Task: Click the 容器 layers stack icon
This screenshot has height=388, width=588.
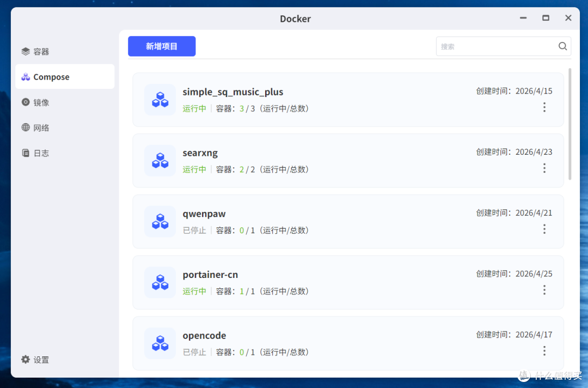Action: pyautogui.click(x=26, y=51)
